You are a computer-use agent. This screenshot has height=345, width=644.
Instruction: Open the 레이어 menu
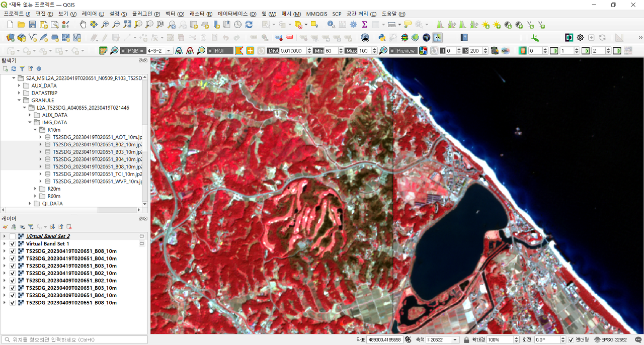(x=93, y=14)
